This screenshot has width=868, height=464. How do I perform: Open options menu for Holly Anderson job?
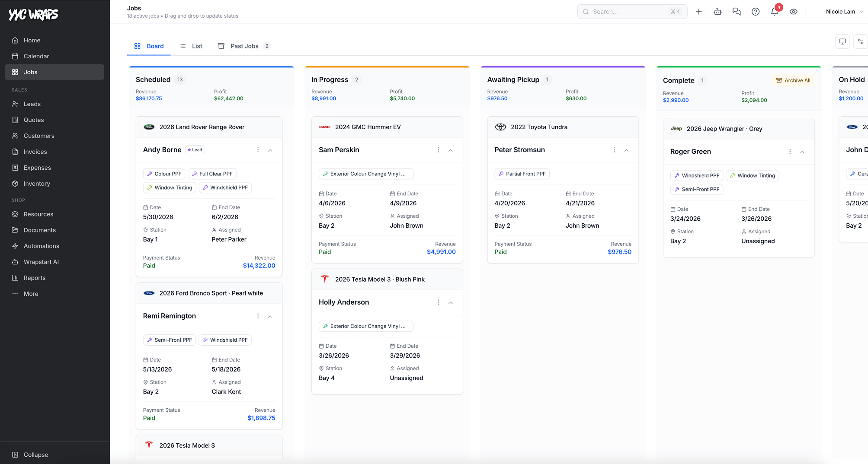pyautogui.click(x=439, y=302)
